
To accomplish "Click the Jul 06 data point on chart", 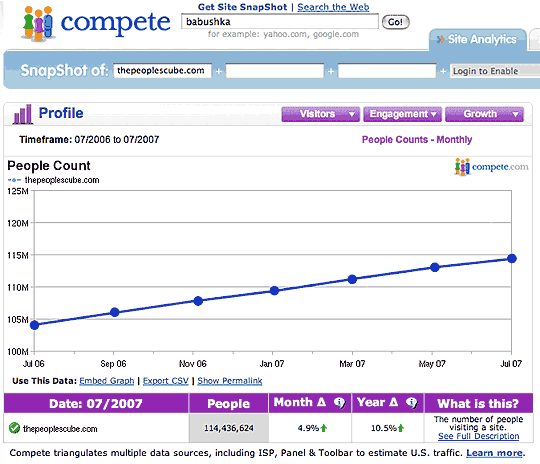I will point(34,325).
